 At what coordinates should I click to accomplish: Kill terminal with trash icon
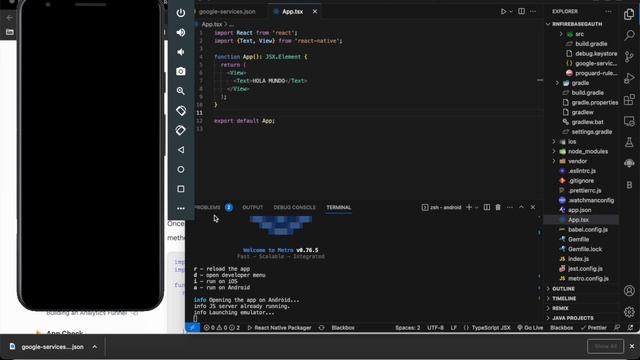click(498, 207)
